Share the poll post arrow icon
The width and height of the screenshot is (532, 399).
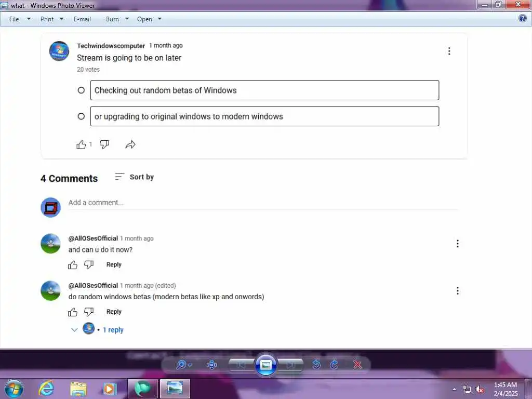coord(130,144)
